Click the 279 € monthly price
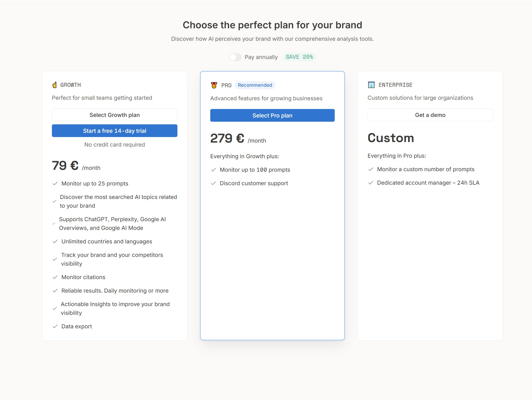Viewport: 532px width, 400px height. [x=227, y=138]
